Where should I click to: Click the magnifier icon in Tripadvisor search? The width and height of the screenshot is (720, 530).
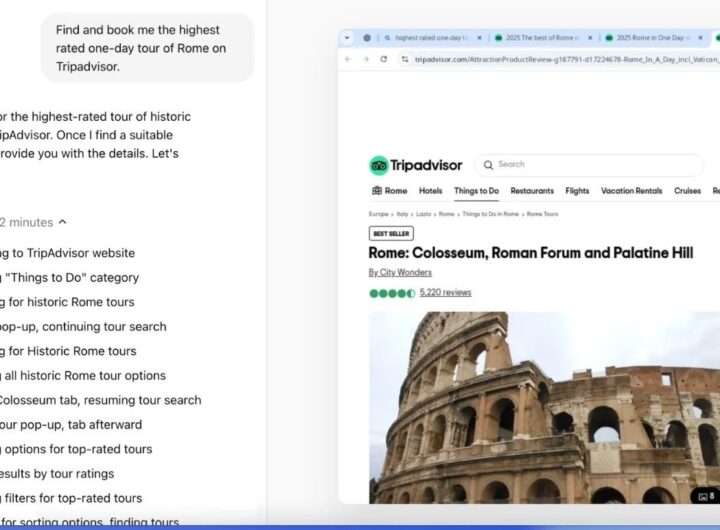[x=487, y=165]
